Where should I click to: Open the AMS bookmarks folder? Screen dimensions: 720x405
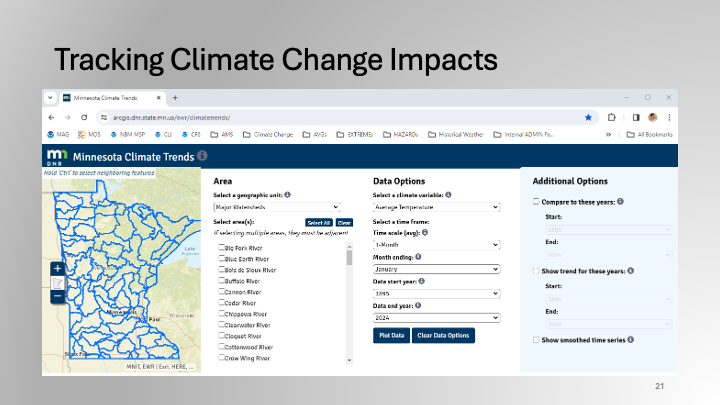(222, 135)
